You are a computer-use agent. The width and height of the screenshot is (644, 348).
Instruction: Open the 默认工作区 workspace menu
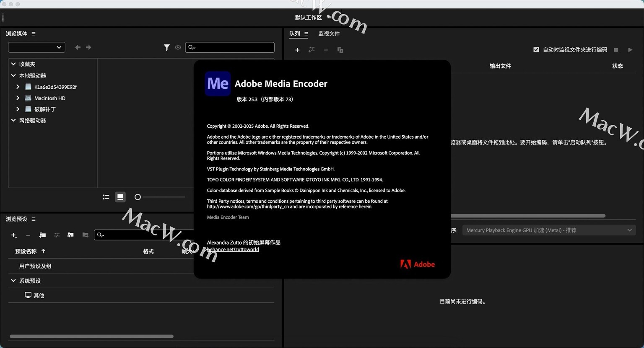330,17
